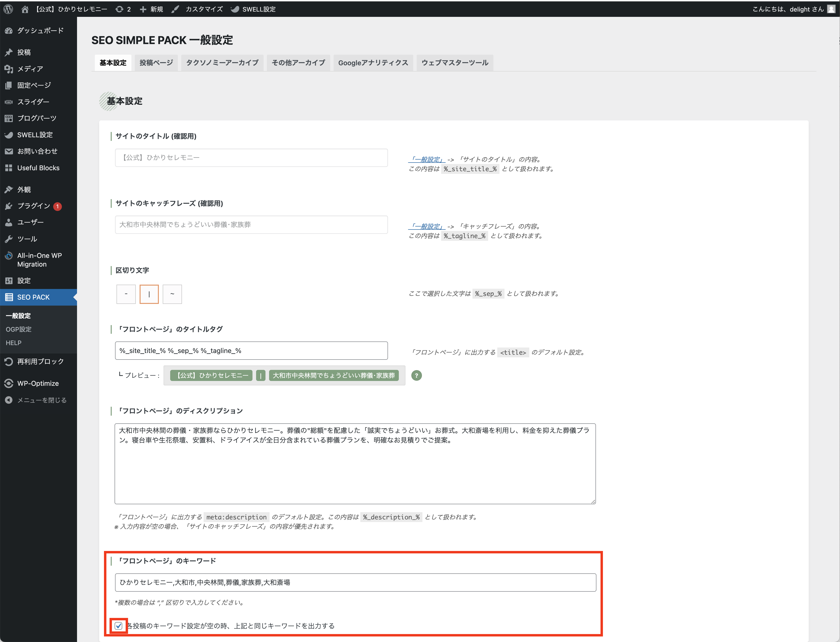Follow 一般設定 link beside catchphrase

coord(427,226)
